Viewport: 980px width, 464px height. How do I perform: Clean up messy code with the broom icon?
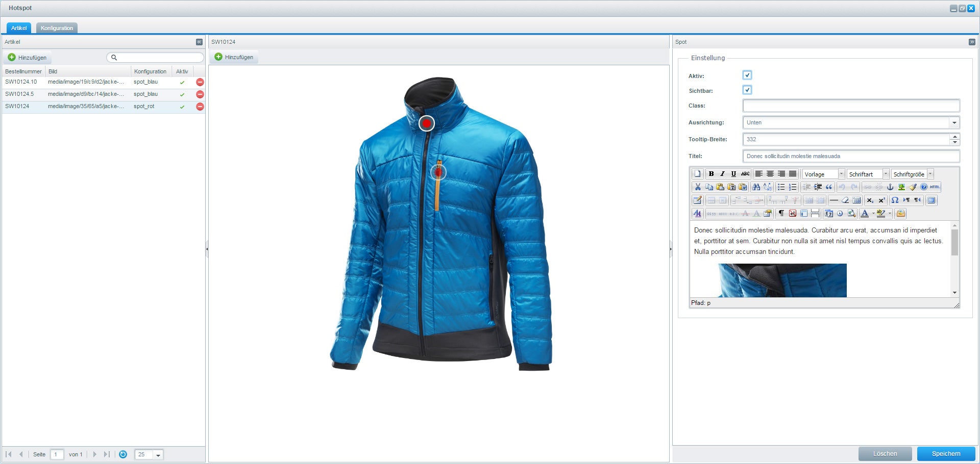pyautogui.click(x=913, y=187)
